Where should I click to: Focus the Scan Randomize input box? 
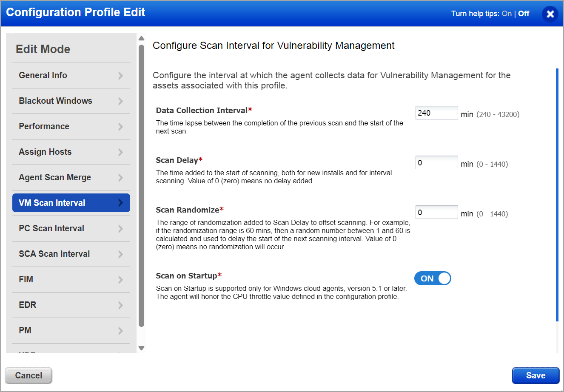436,212
